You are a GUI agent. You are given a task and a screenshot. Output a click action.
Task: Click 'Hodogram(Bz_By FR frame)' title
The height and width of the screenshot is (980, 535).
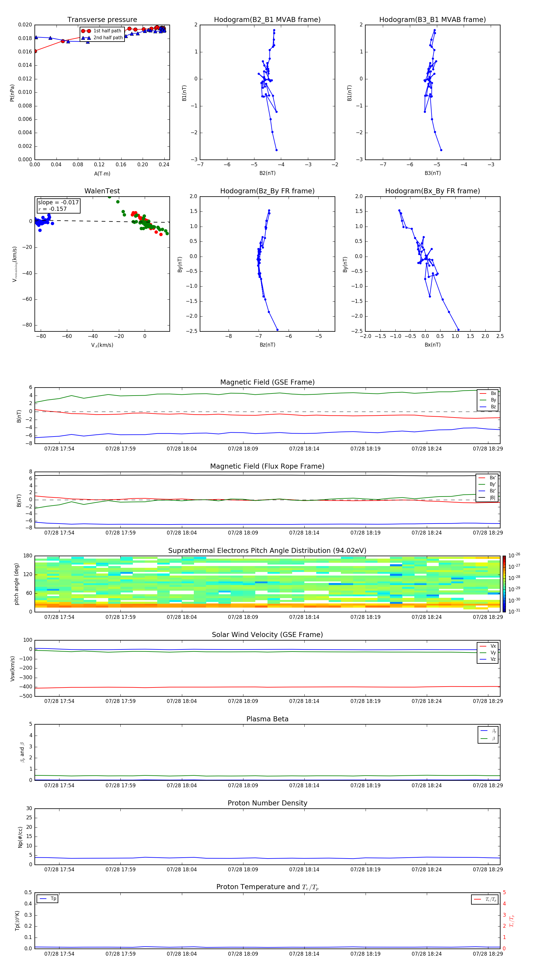tap(267, 191)
